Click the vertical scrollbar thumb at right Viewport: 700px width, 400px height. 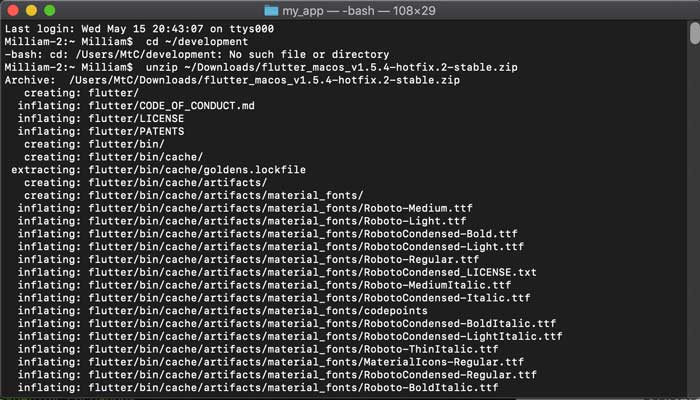coord(693,35)
